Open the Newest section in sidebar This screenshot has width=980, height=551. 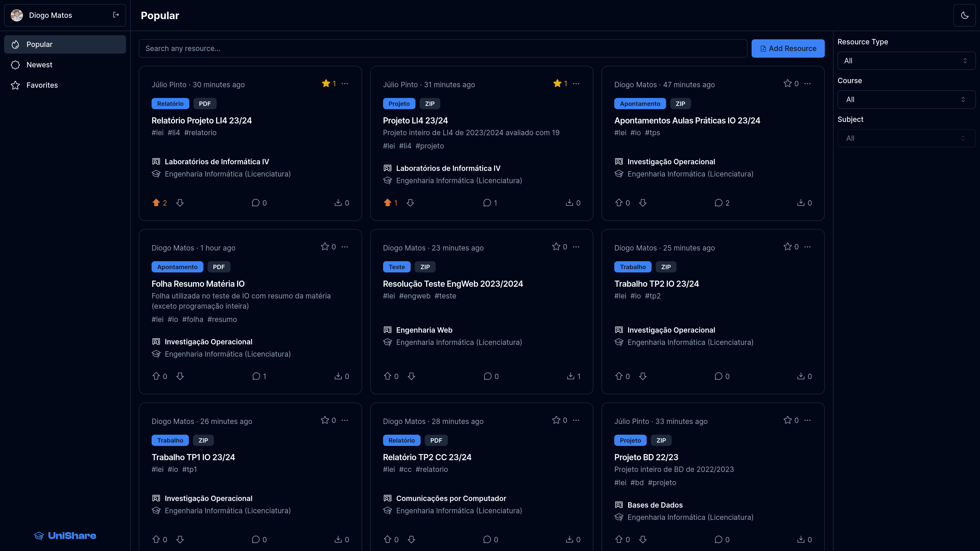65,65
